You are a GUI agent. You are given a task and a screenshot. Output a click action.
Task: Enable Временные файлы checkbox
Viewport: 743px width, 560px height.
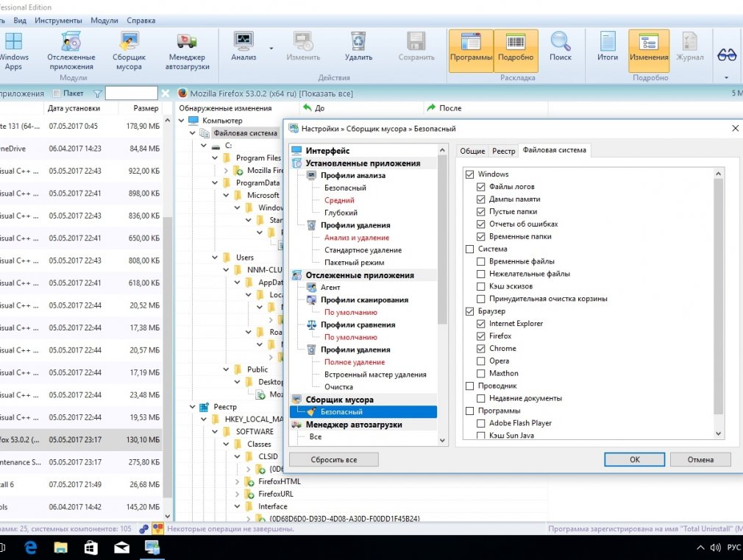point(480,261)
